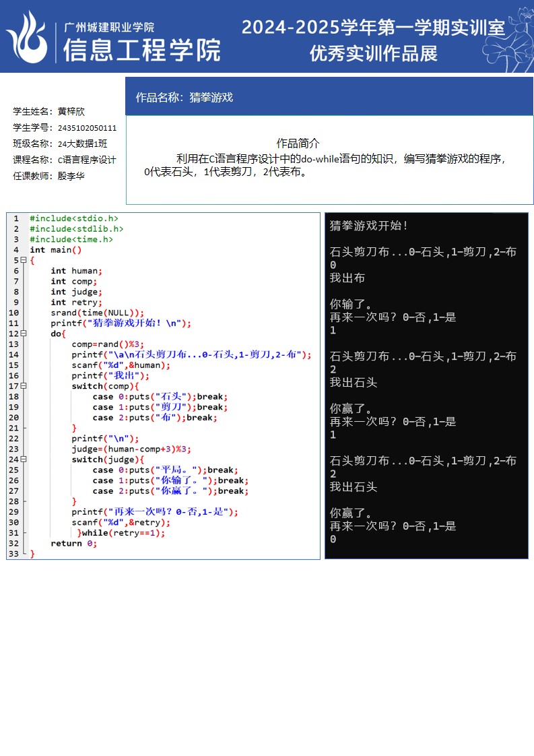Click the student name 黄梓欣
Screen dimensions: 534x756
pos(71,112)
